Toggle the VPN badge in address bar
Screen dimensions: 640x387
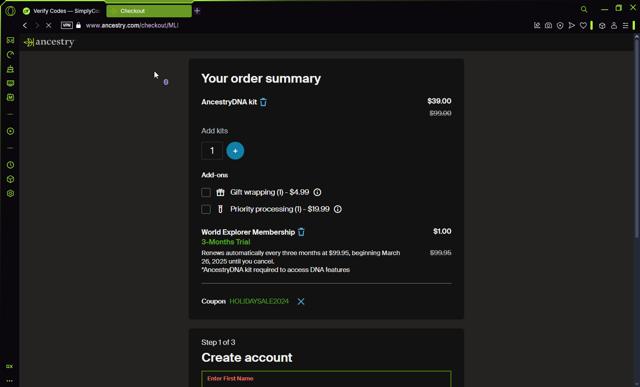click(x=67, y=25)
